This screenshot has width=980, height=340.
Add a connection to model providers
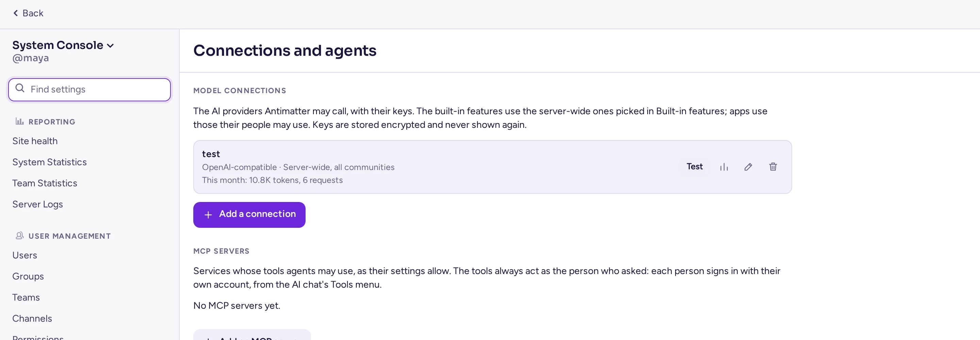(249, 215)
